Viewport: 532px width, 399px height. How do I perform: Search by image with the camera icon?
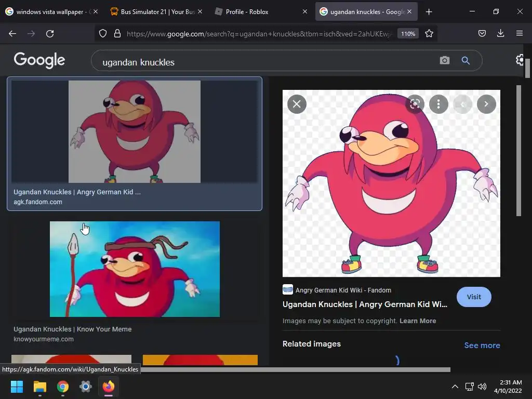click(445, 60)
